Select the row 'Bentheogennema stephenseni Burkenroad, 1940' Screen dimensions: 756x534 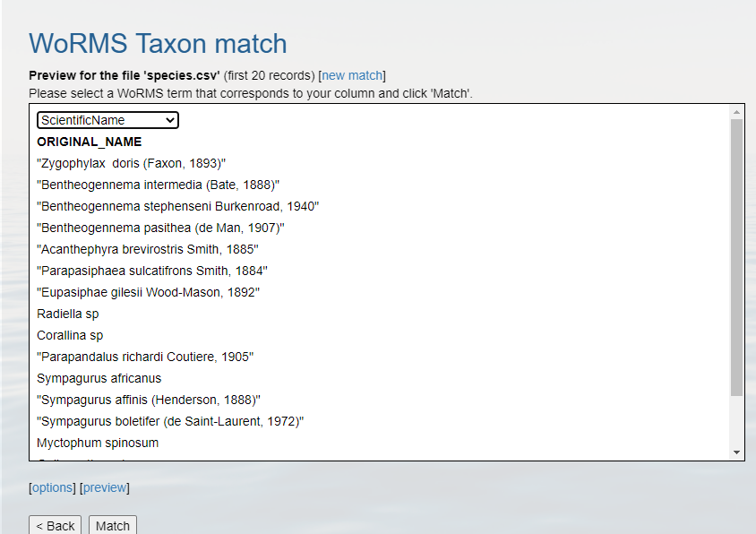click(x=178, y=206)
